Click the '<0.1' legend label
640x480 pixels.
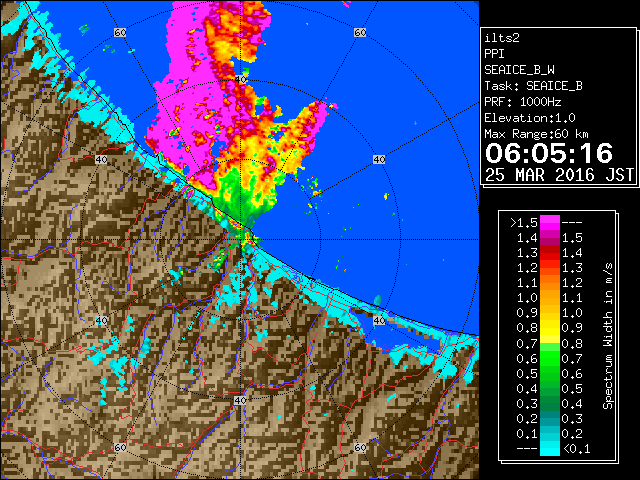tap(576, 449)
